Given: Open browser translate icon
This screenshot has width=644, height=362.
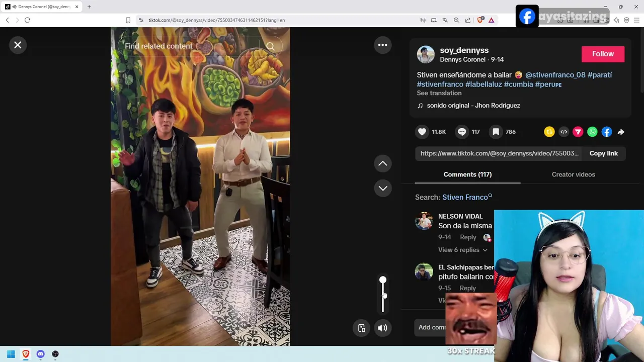Looking at the screenshot, I should [x=445, y=20].
